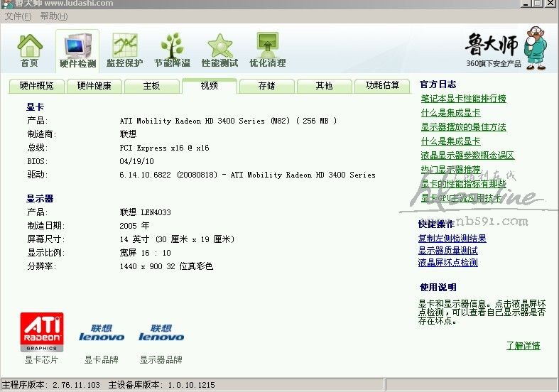559x392 pixels.
Task: Open the 性能测试 performance test icon
Action: tap(219, 50)
